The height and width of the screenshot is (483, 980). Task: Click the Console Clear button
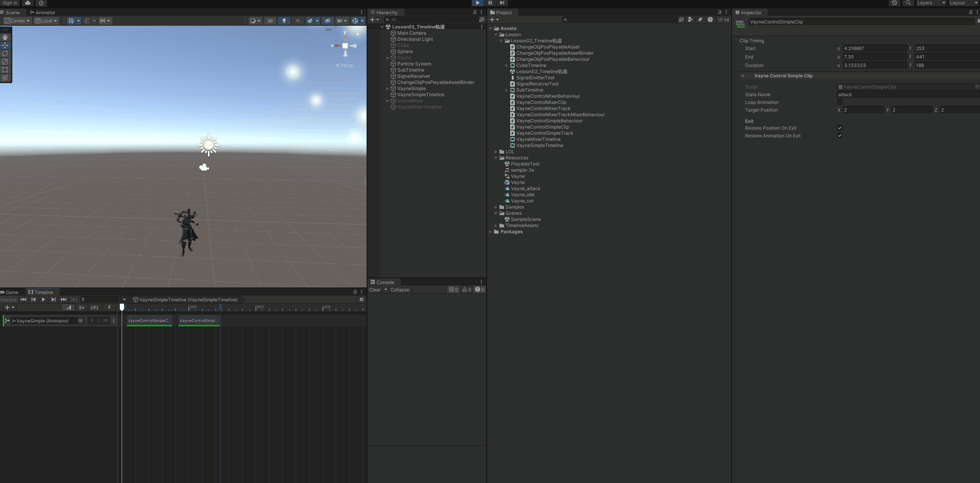click(374, 290)
